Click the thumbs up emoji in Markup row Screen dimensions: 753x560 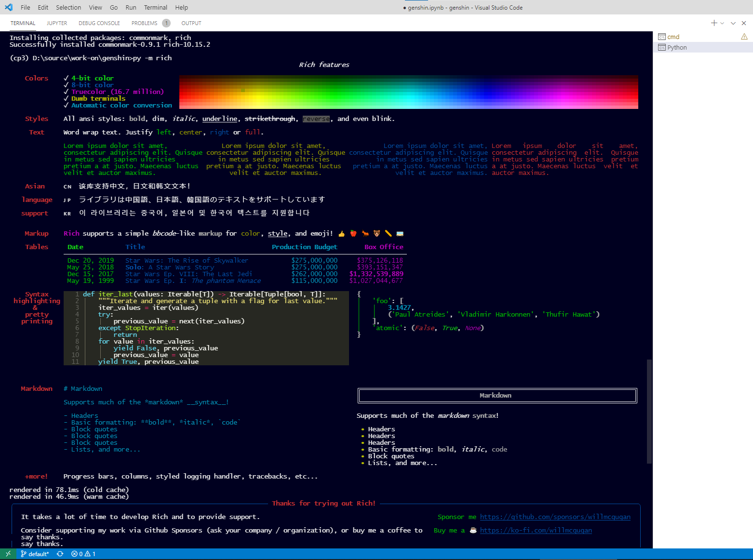(x=342, y=233)
